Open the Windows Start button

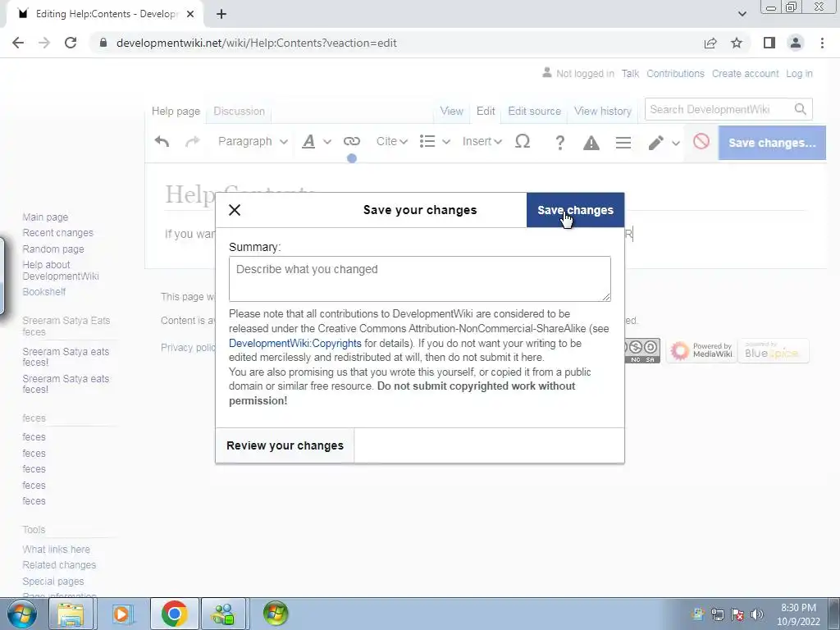pos(21,614)
